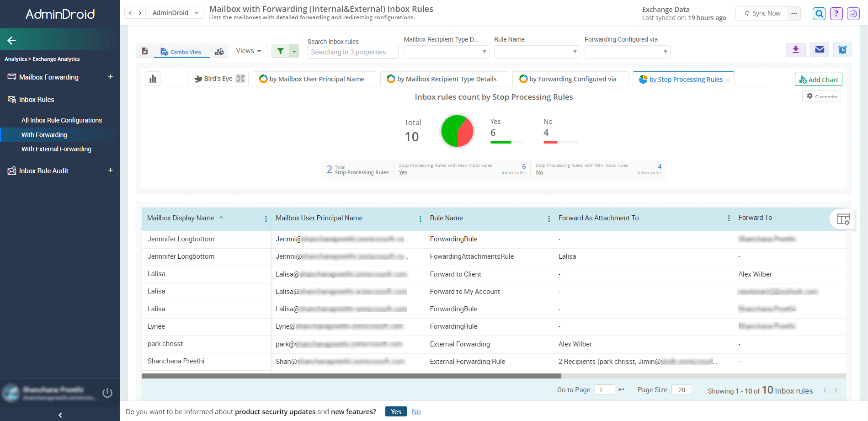
Task: Email this report via the envelope icon
Action: pos(819,50)
